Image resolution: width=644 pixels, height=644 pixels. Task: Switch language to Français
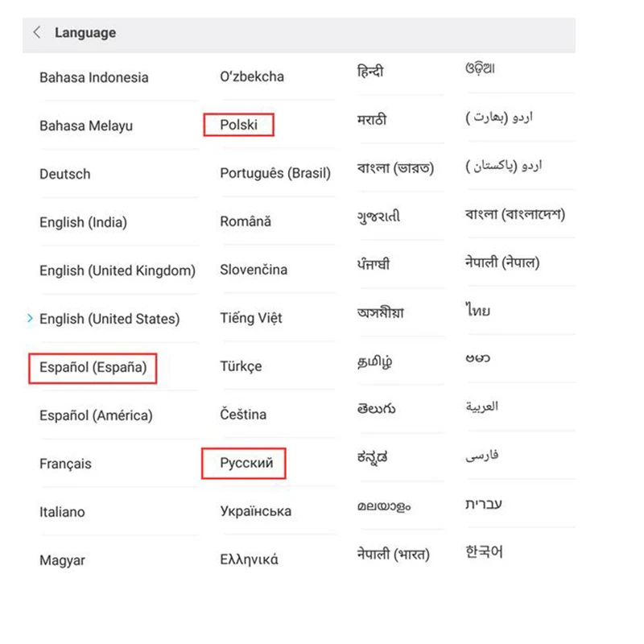[x=65, y=464]
